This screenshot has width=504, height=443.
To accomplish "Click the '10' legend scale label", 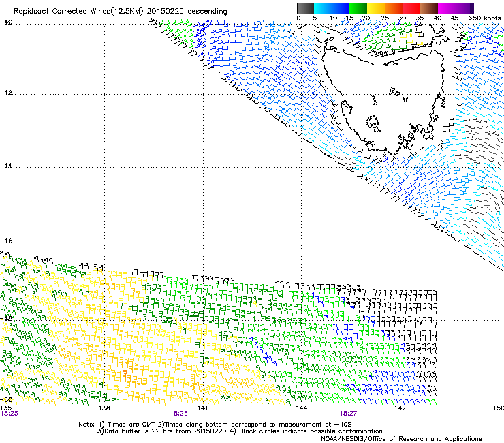I will pyautogui.click(x=333, y=18).
